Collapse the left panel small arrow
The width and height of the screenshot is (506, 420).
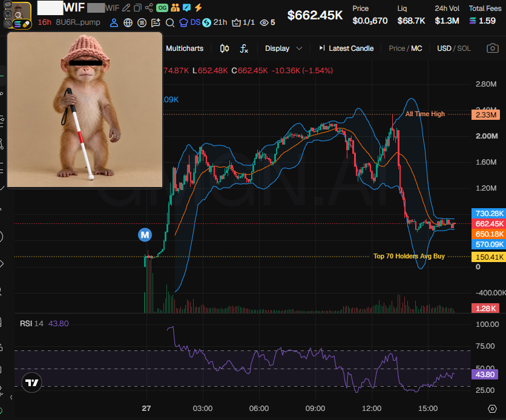pyautogui.click(x=11, y=398)
